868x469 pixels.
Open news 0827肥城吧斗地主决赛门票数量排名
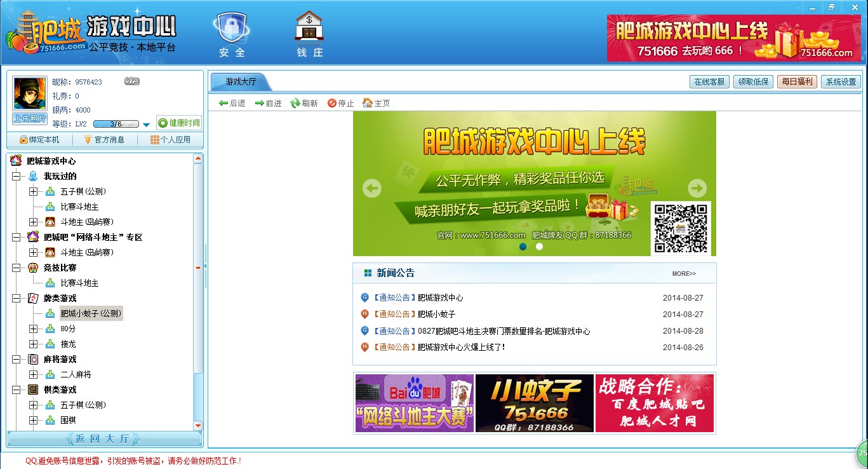click(504, 331)
